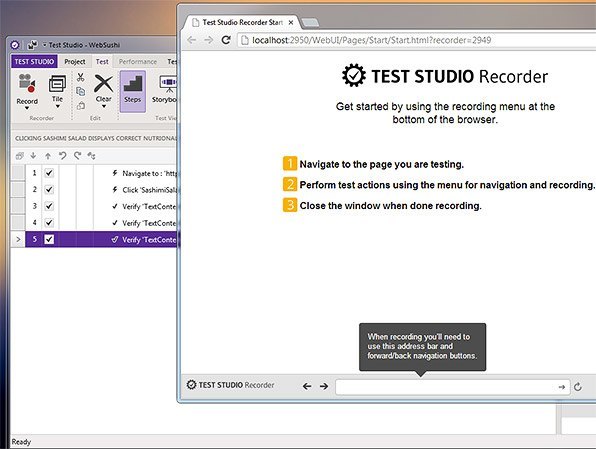Click the verify checkmark icon on step 4
This screenshot has height=449, width=596.
115,222
